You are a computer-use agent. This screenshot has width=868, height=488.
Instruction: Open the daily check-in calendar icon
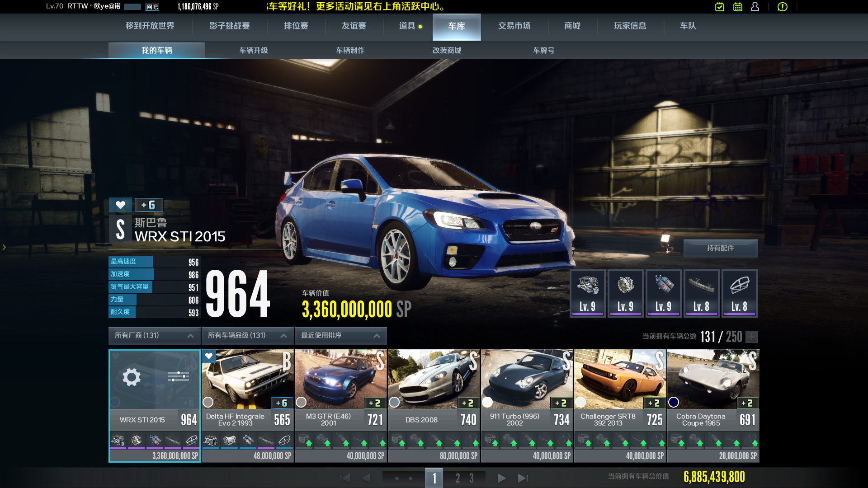(720, 7)
